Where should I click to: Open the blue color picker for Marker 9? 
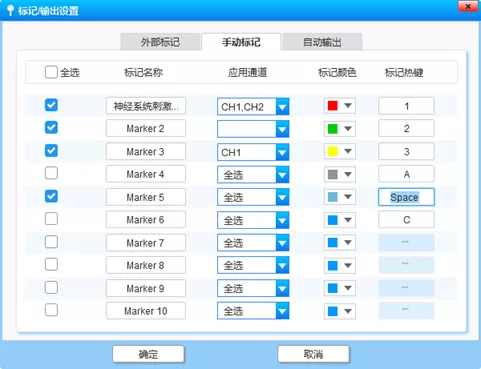point(340,288)
